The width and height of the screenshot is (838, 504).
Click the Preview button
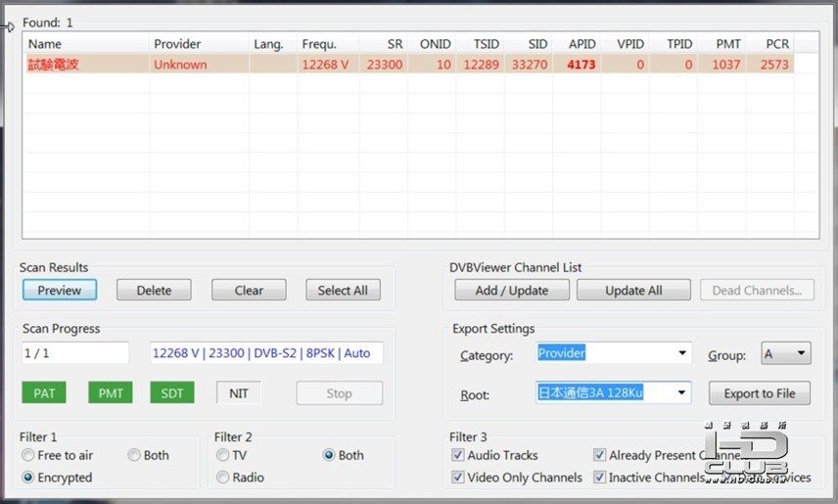pos(60,291)
